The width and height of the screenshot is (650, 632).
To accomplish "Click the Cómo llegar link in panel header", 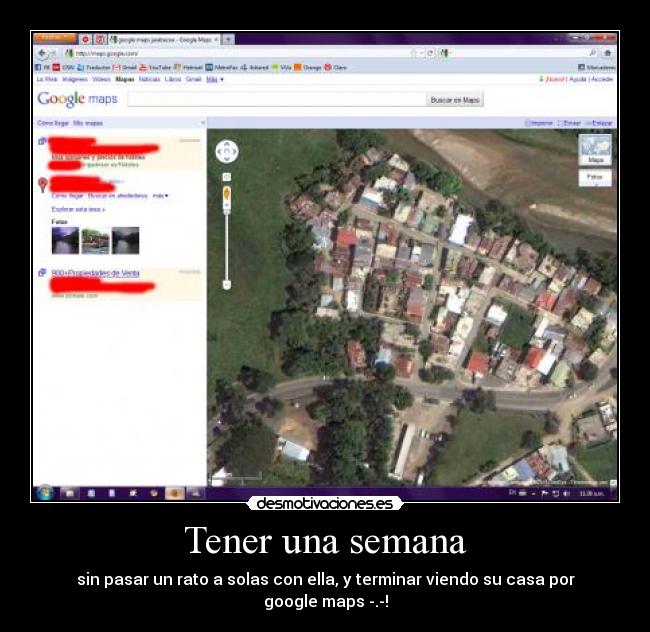I will (53, 123).
